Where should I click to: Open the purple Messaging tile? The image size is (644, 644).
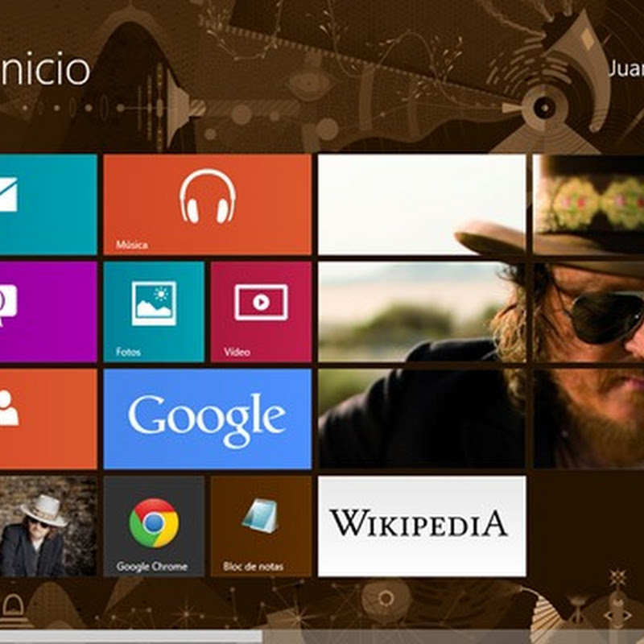coord(48,312)
